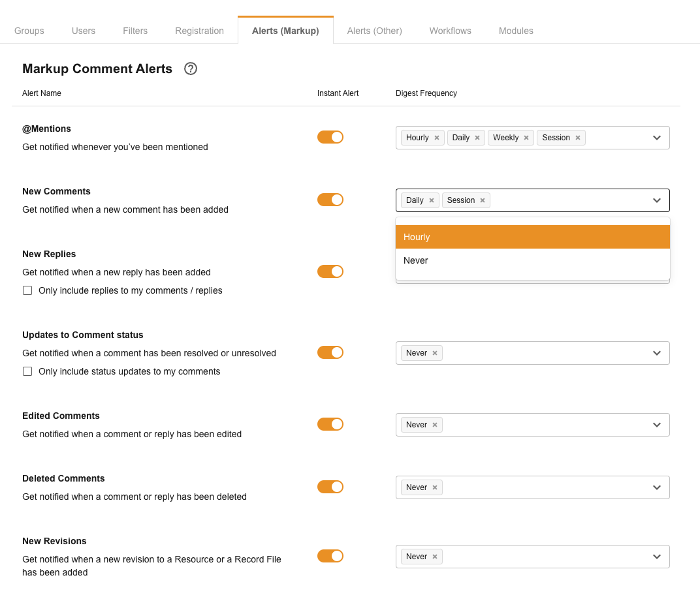Remove the Daily tag from New Comments digest
Image resolution: width=700 pixels, height=599 pixels.
pos(432,200)
